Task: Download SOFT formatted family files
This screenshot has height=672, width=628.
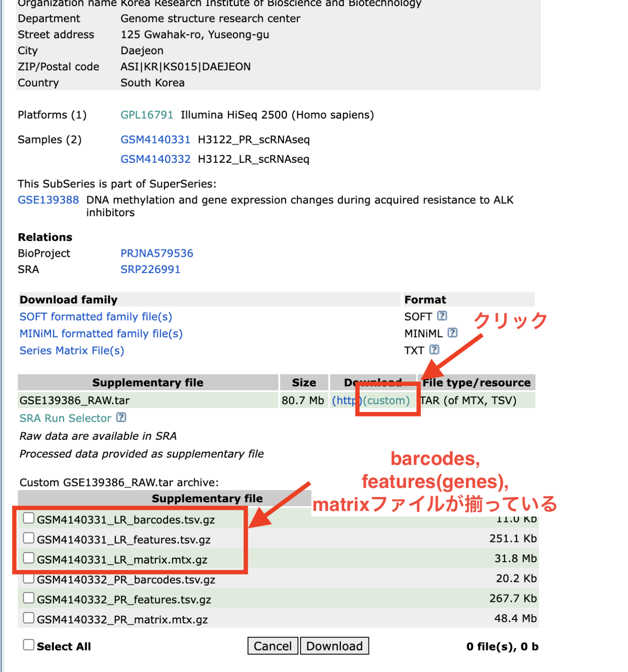Action: 95,317
